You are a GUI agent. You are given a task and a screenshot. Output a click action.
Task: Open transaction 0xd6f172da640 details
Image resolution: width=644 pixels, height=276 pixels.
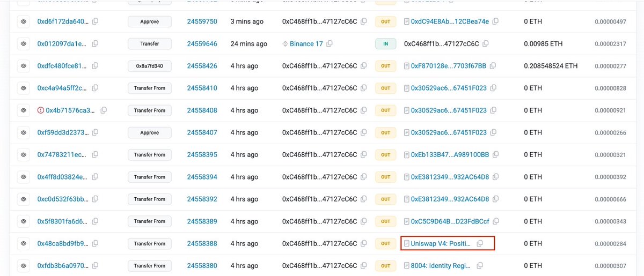(x=63, y=21)
